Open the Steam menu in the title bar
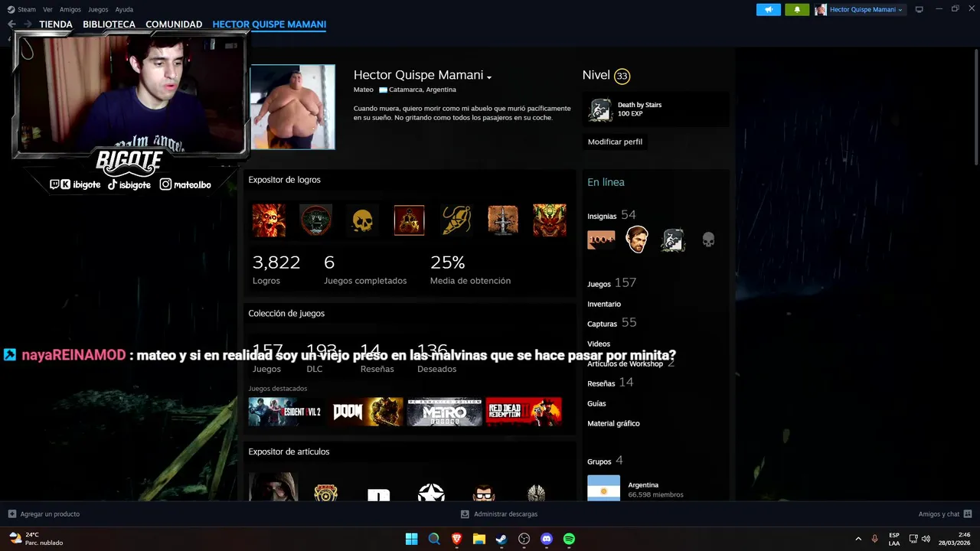The width and height of the screenshot is (980, 551). [x=21, y=9]
